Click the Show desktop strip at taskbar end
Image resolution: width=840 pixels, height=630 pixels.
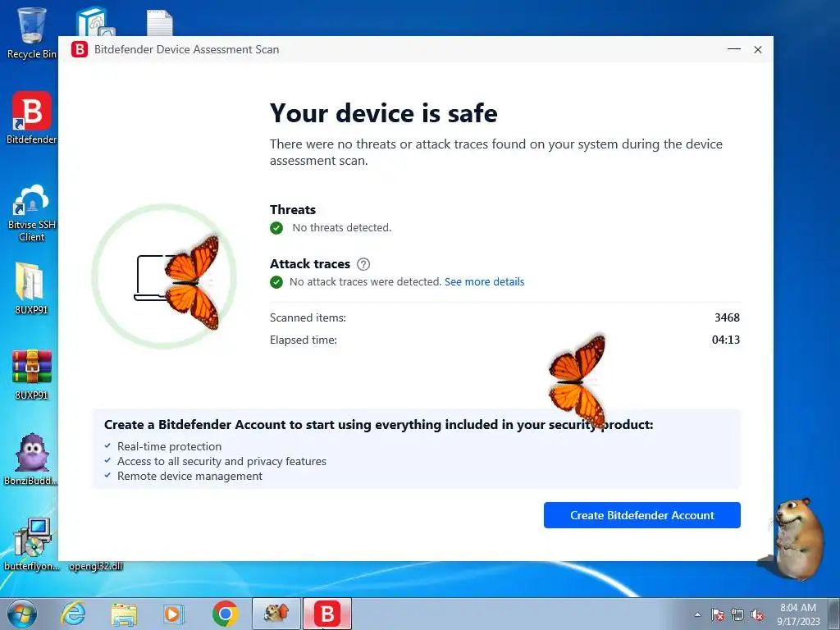pos(835,614)
